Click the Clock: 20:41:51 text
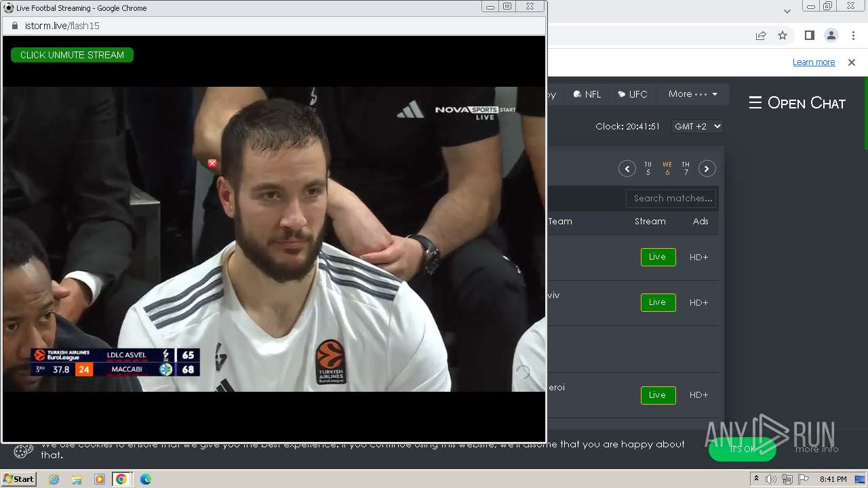Viewport: 868px width, 488px height. coord(628,127)
